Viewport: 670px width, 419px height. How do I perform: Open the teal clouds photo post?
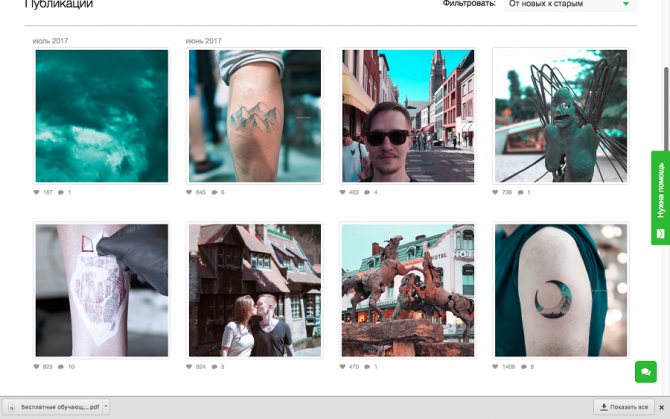pyautogui.click(x=102, y=116)
